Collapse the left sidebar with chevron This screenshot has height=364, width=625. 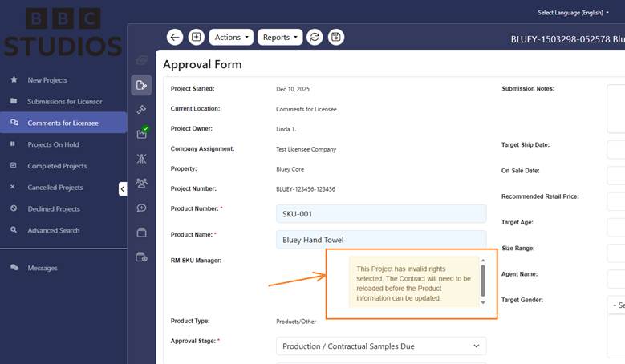[x=123, y=188]
